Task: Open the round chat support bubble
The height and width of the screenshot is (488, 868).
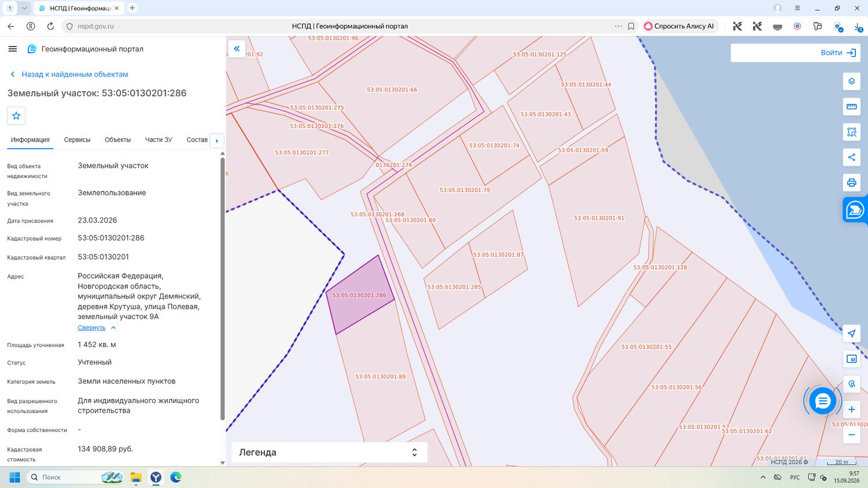Action: pyautogui.click(x=822, y=401)
